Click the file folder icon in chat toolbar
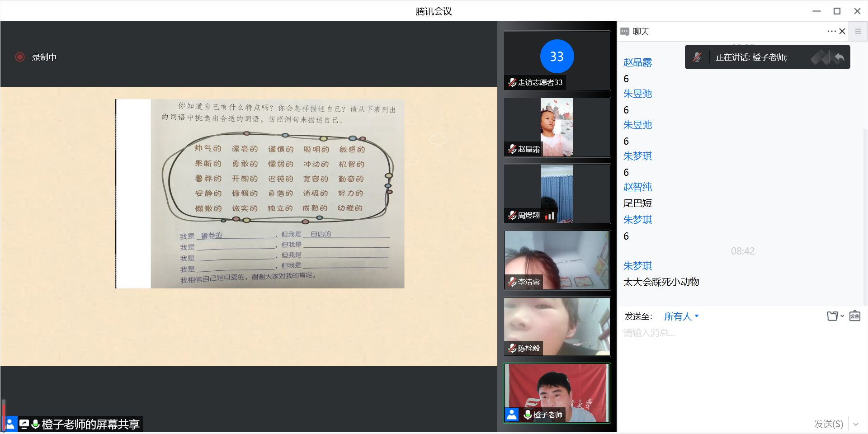 832,316
